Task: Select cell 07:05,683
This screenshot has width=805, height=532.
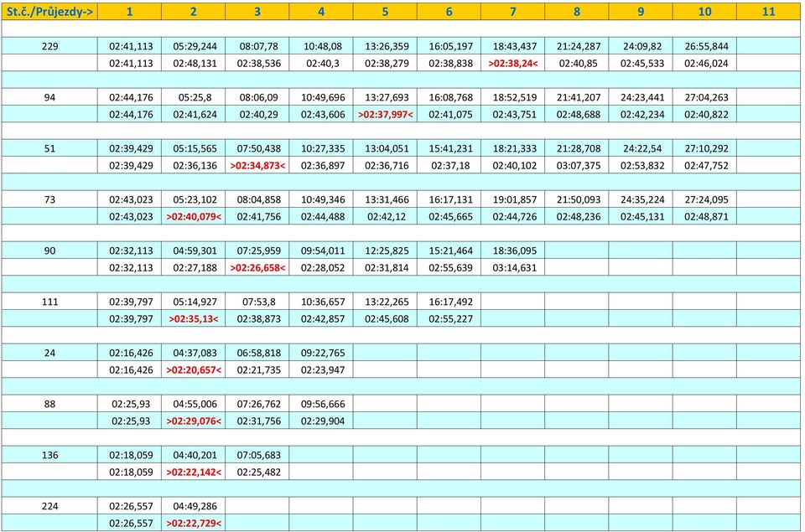Action: pyautogui.click(x=259, y=455)
